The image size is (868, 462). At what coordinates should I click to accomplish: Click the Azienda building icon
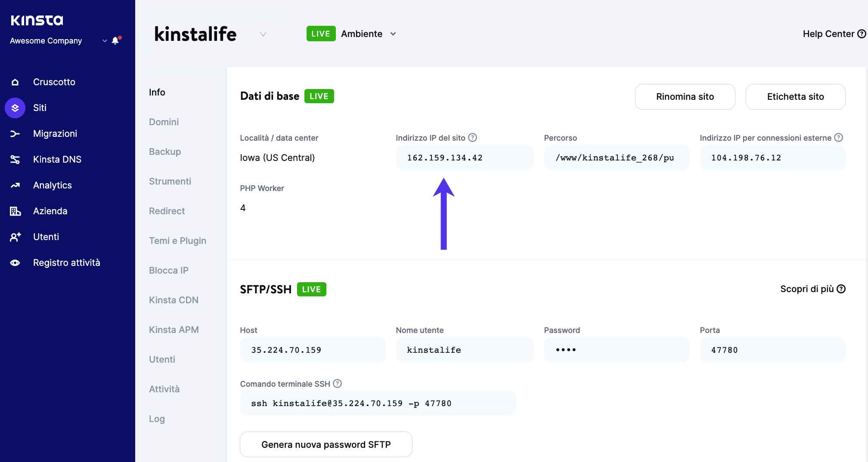15,211
